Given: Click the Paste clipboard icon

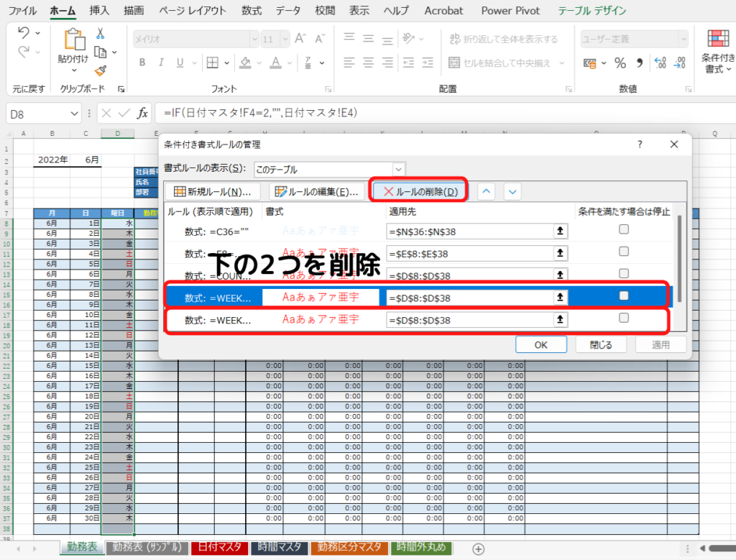Looking at the screenshot, I should coord(74,39).
